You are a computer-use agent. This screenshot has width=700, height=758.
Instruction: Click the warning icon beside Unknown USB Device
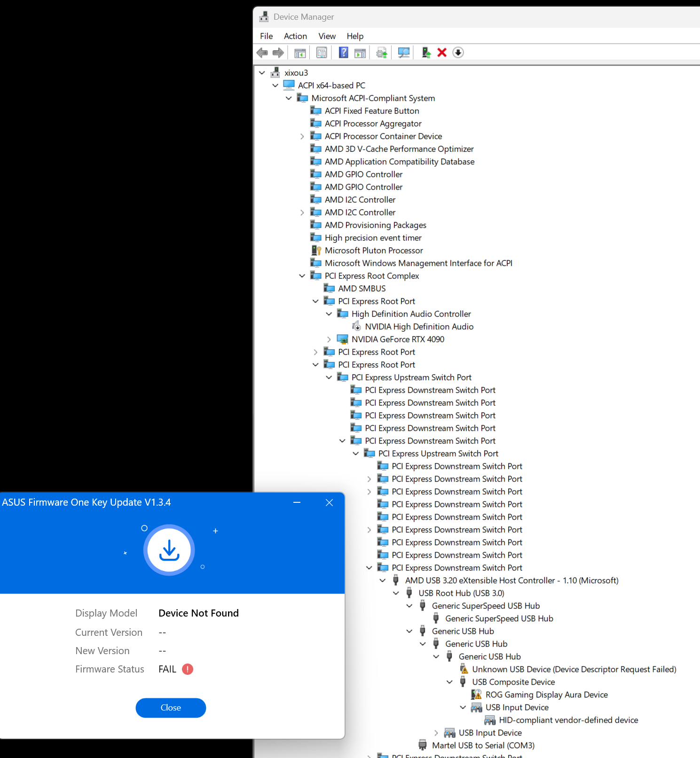click(x=464, y=669)
